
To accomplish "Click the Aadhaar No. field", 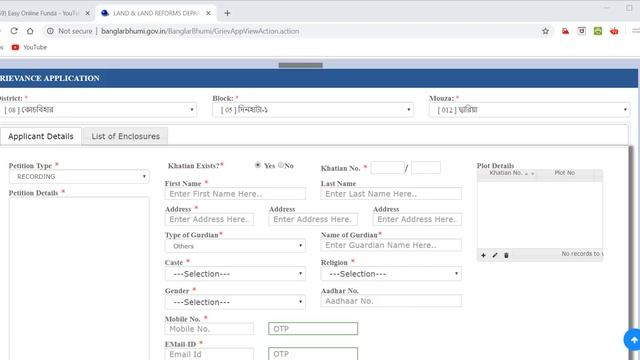I will pos(391,301).
